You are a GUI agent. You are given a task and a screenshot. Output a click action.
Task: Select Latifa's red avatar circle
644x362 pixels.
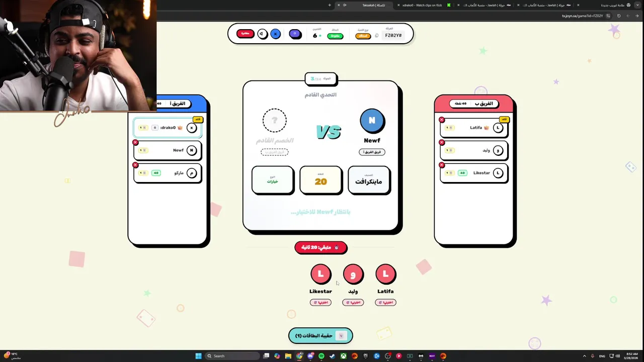point(385,274)
